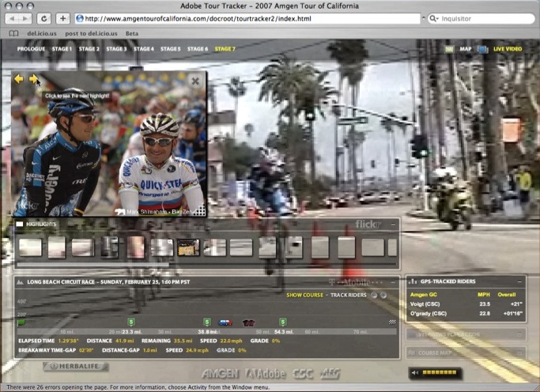
Task: Click the T-Mobile logo in race panel
Action: (356, 282)
